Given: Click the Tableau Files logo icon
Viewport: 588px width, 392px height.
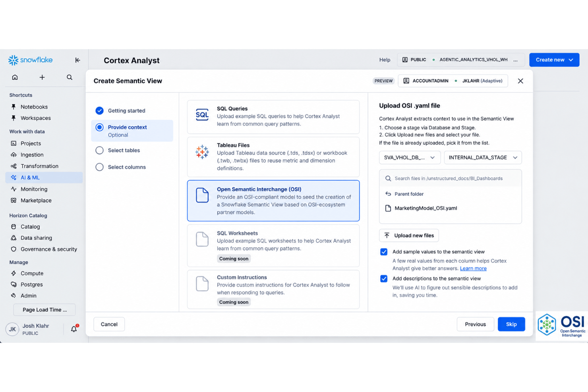Looking at the screenshot, I should (x=202, y=152).
